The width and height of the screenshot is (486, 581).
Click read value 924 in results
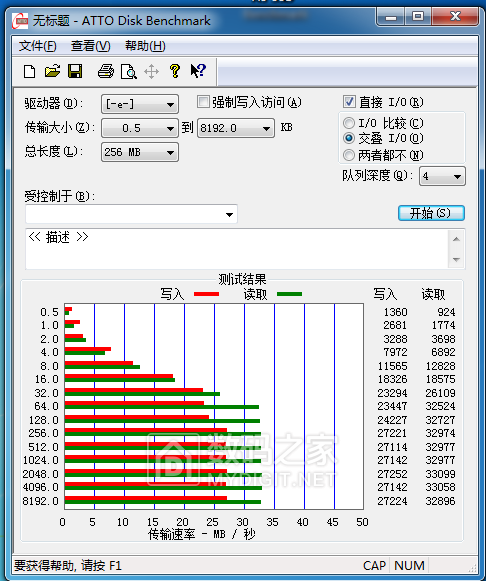[446, 312]
